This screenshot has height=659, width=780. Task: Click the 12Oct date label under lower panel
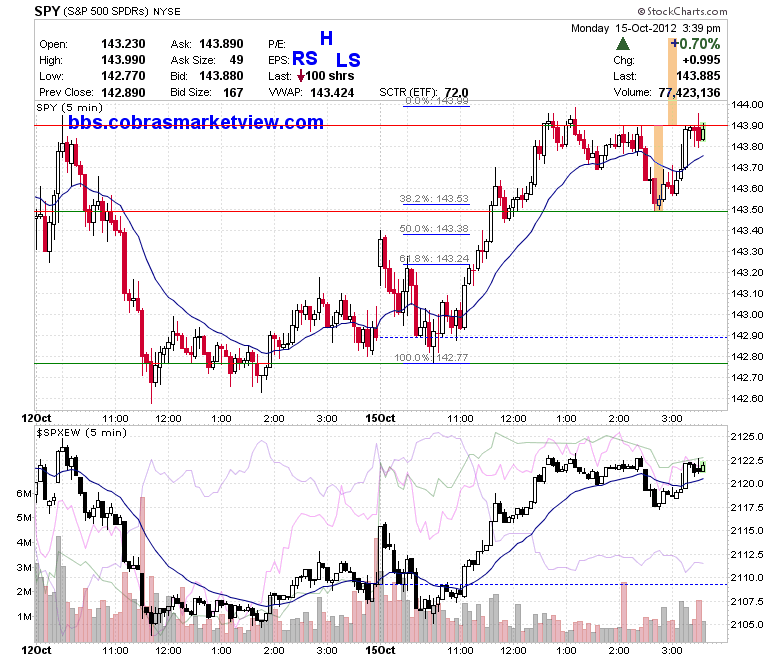tap(36, 650)
